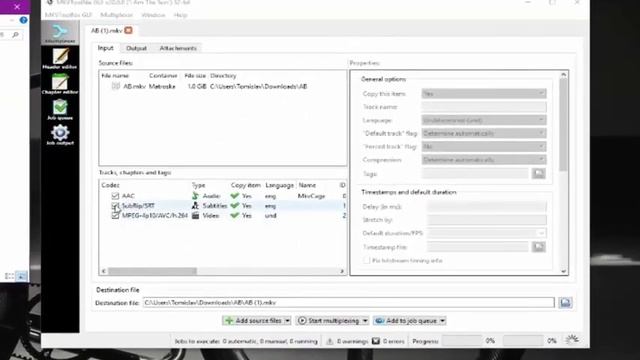Click the save icon beside destination file

pos(565,302)
